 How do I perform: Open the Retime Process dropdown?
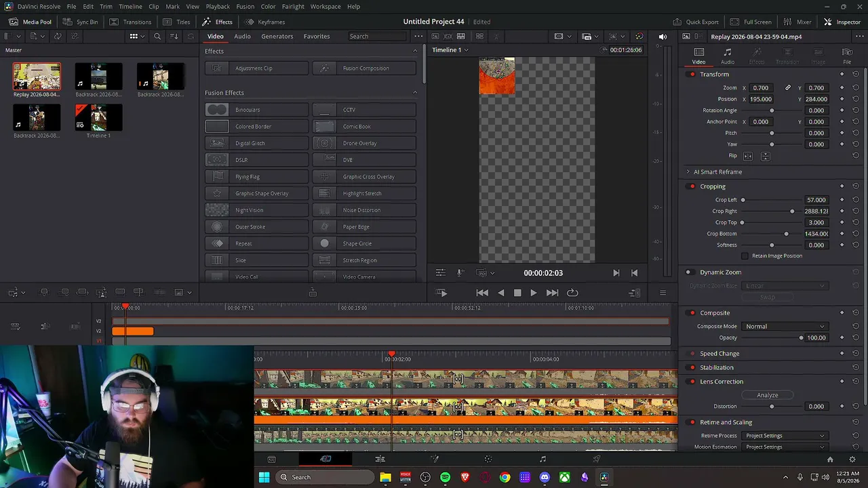785,436
